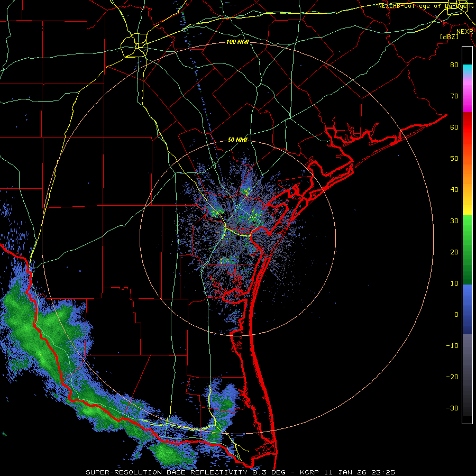Click the -10 value on the dBZ scale
476x476 pixels.
[452, 346]
